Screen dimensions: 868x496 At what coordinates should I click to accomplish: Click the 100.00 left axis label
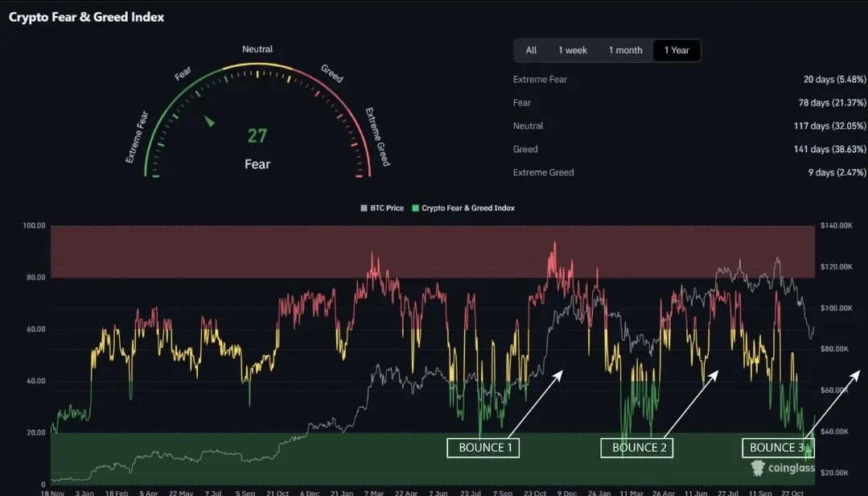34,225
